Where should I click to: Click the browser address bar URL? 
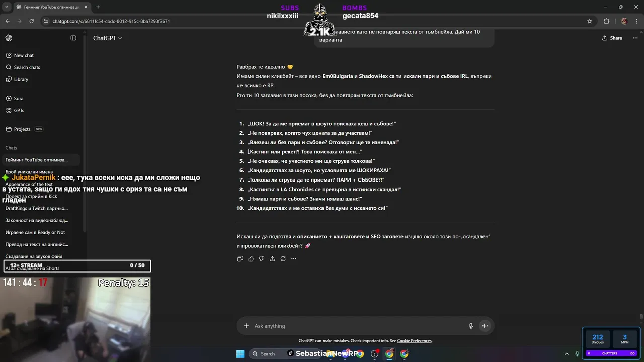(x=111, y=21)
